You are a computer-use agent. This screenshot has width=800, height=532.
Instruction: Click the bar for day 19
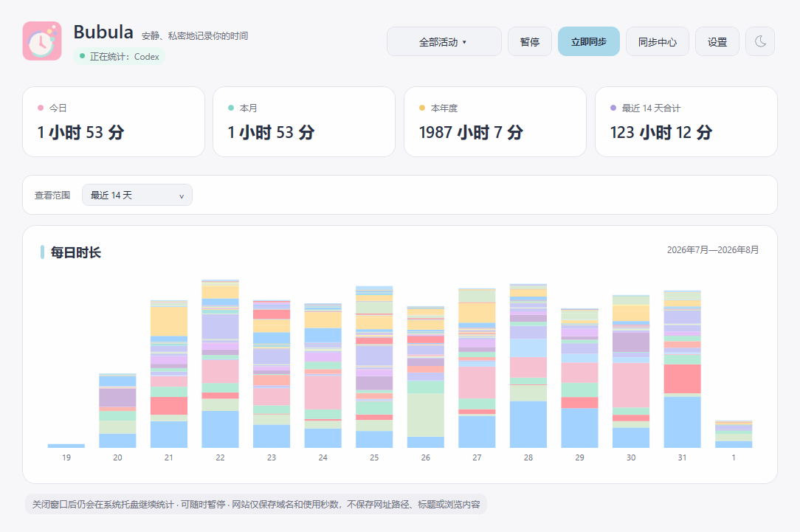coord(66,446)
